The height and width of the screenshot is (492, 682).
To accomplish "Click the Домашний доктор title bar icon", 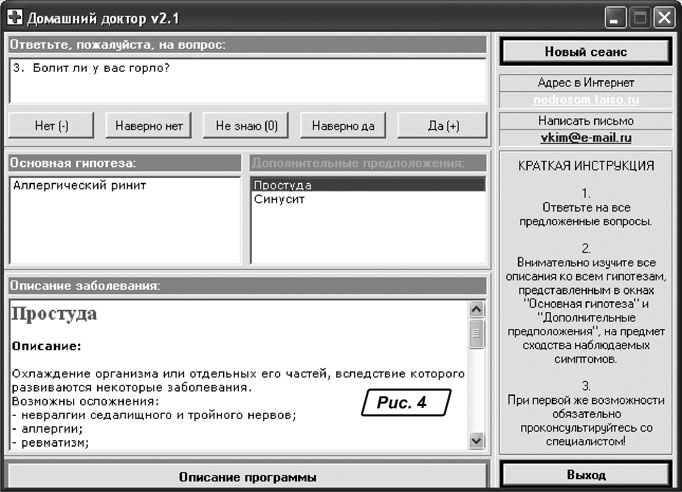I will (x=15, y=16).
